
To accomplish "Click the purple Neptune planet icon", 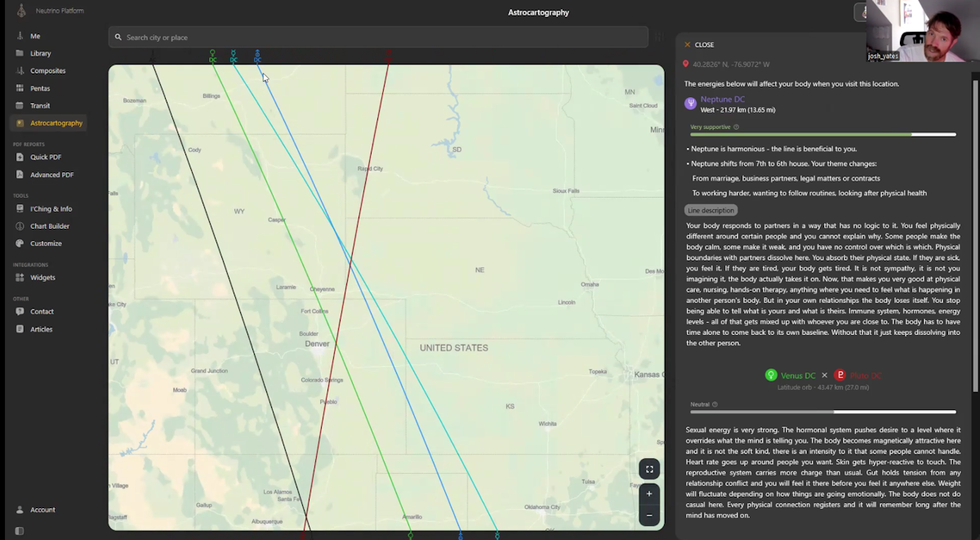I will point(690,104).
